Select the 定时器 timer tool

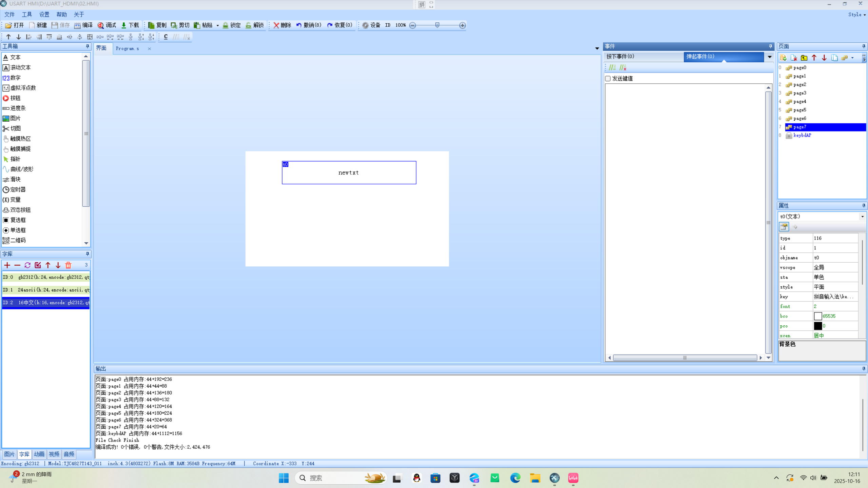click(18, 189)
